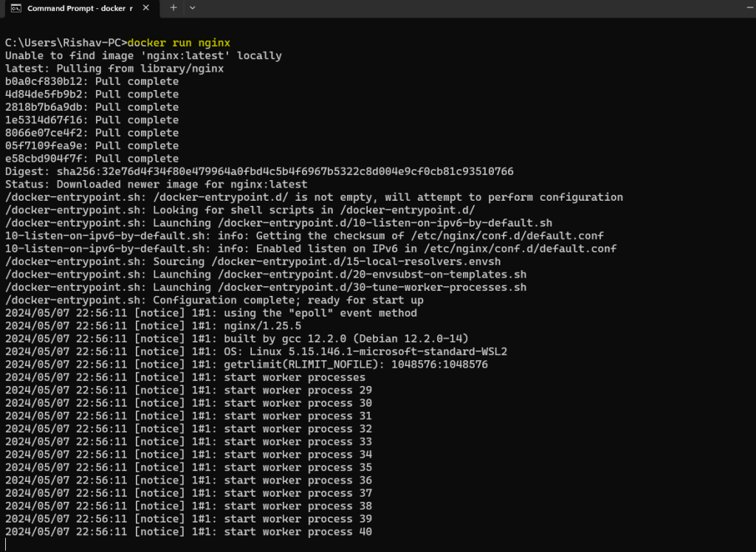Click line 'start worker process 38'

(x=188, y=506)
